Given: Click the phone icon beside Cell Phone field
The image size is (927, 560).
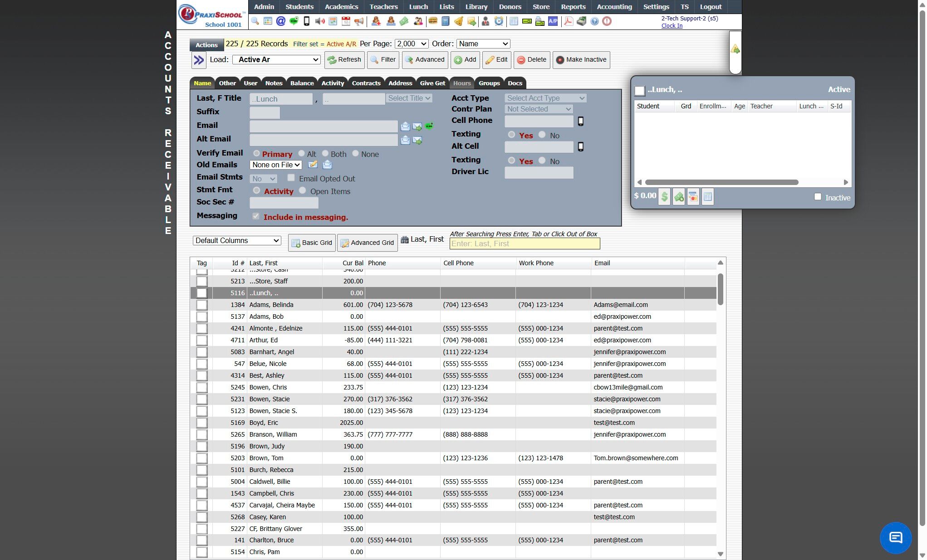Looking at the screenshot, I should click(x=580, y=122).
